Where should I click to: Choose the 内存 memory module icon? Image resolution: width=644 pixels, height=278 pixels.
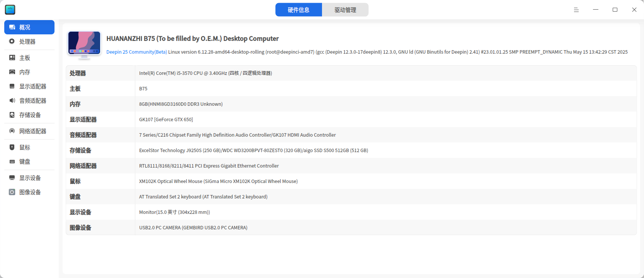[12, 72]
